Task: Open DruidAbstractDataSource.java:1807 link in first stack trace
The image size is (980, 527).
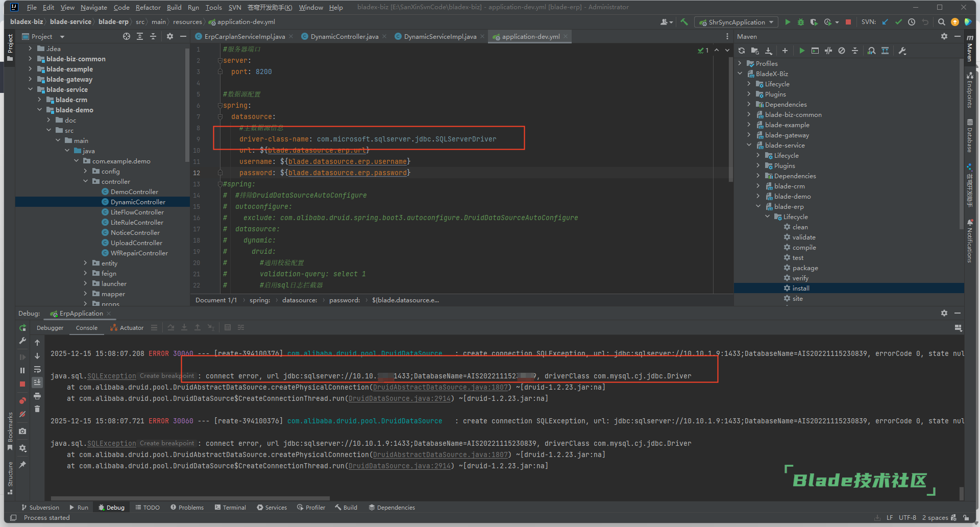Action: click(440, 387)
